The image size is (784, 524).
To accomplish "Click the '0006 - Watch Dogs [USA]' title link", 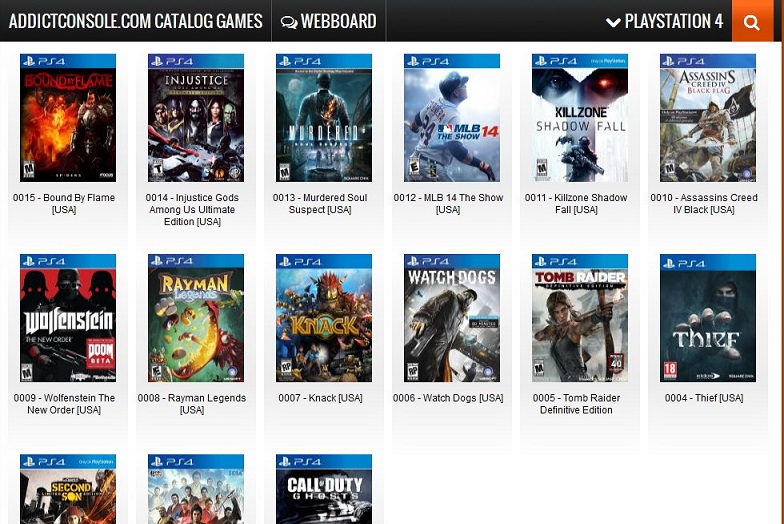I will pos(448,398).
